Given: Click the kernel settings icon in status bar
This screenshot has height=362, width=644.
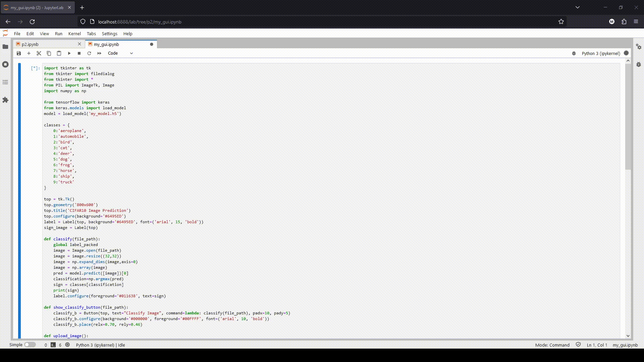Looking at the screenshot, I should pyautogui.click(x=67, y=345).
